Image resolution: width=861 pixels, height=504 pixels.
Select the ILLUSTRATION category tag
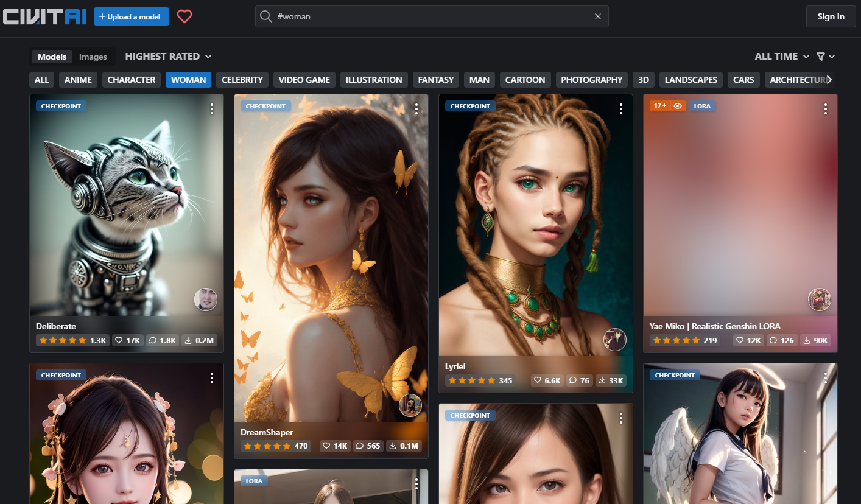tap(374, 80)
